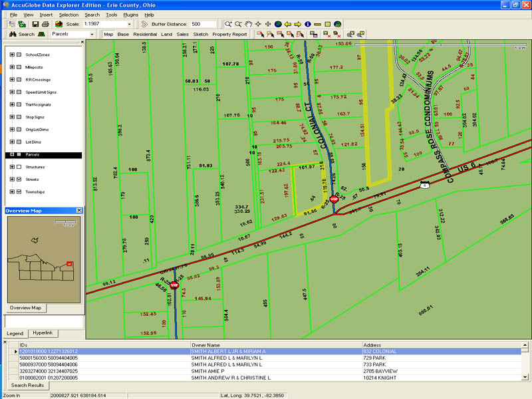Expand the Structures layer node
This screenshot has height=399, width=532.
[x=12, y=167]
